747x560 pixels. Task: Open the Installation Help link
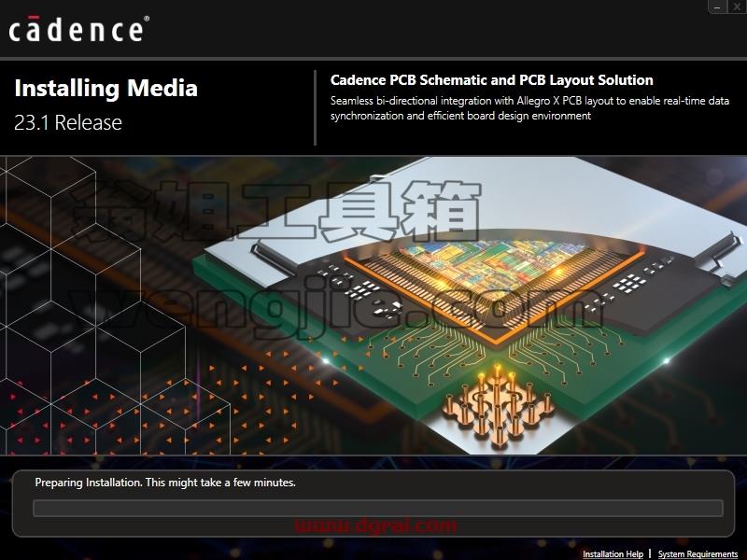[x=613, y=553]
